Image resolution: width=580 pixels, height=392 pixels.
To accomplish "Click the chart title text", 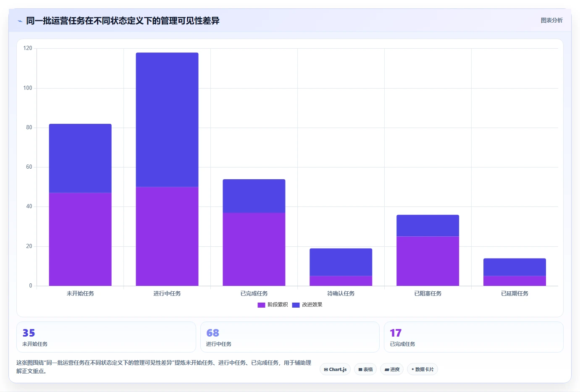I will click(123, 21).
